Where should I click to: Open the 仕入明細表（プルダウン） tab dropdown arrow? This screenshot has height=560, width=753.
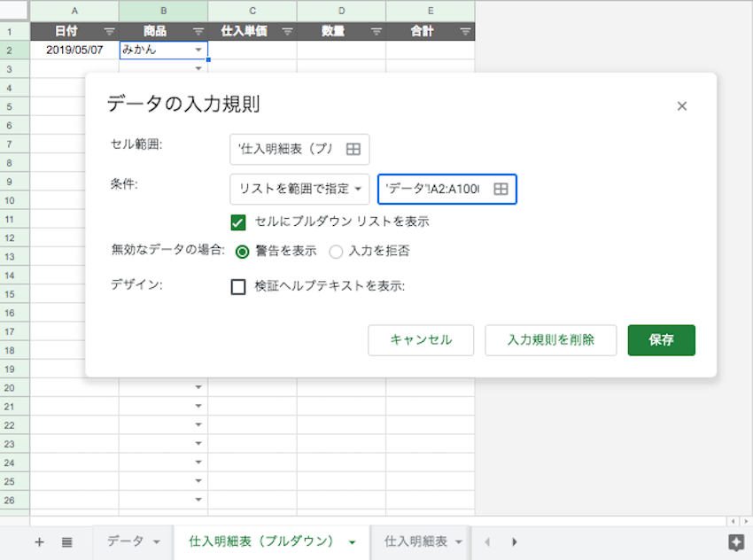pos(353,541)
